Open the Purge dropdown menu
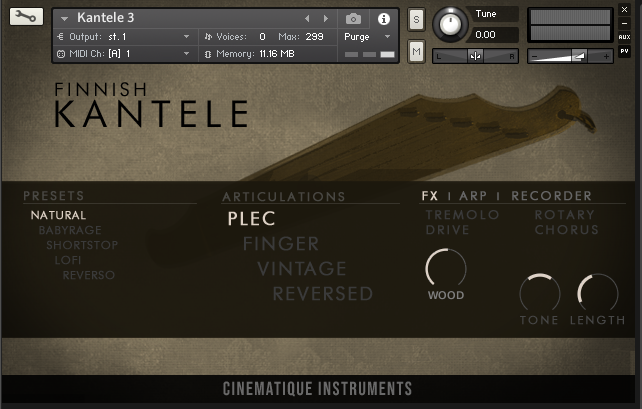The width and height of the screenshot is (642, 409). (367, 37)
